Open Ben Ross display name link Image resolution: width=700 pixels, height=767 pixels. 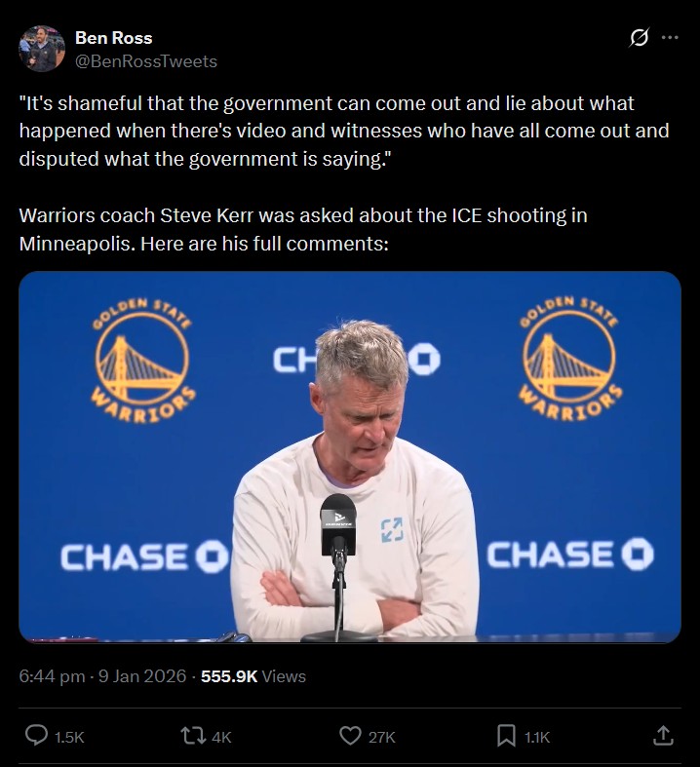113,38
